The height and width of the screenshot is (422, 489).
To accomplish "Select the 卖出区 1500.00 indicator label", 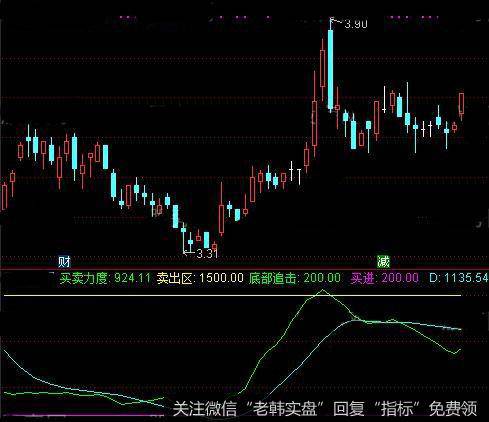I will click(x=200, y=278).
